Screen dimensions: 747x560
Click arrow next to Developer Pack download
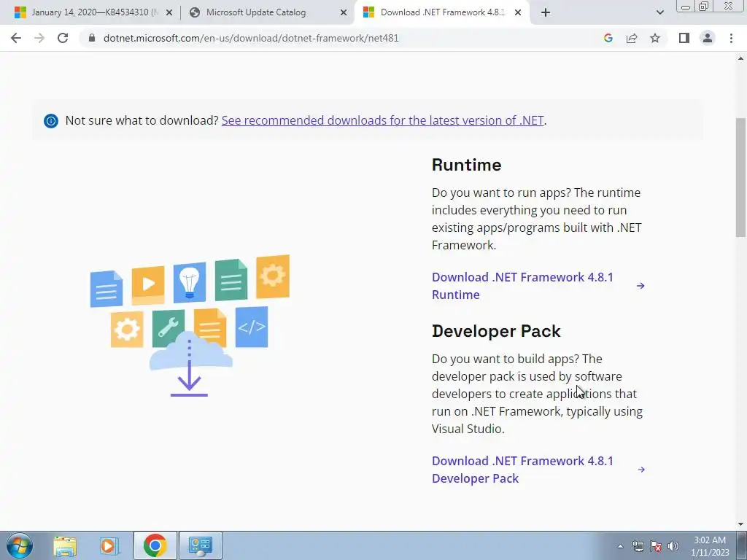[x=640, y=470]
